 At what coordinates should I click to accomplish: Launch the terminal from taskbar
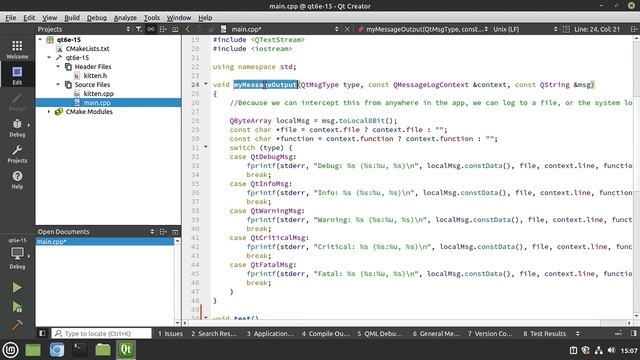pos(80,350)
